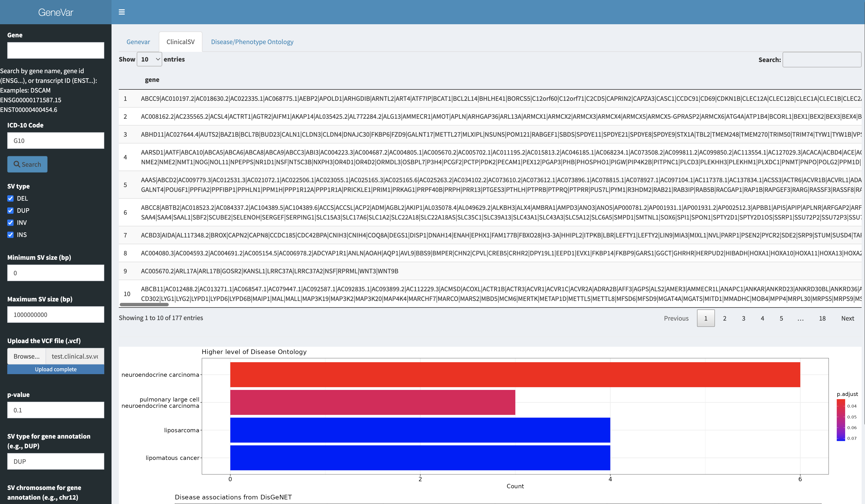Click the ICD-10 Code field showing G10

pos(56,141)
